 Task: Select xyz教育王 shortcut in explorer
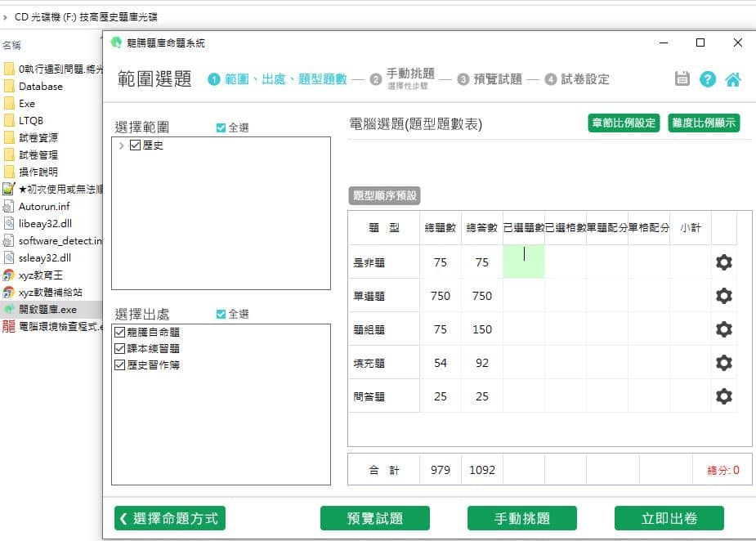click(x=41, y=275)
